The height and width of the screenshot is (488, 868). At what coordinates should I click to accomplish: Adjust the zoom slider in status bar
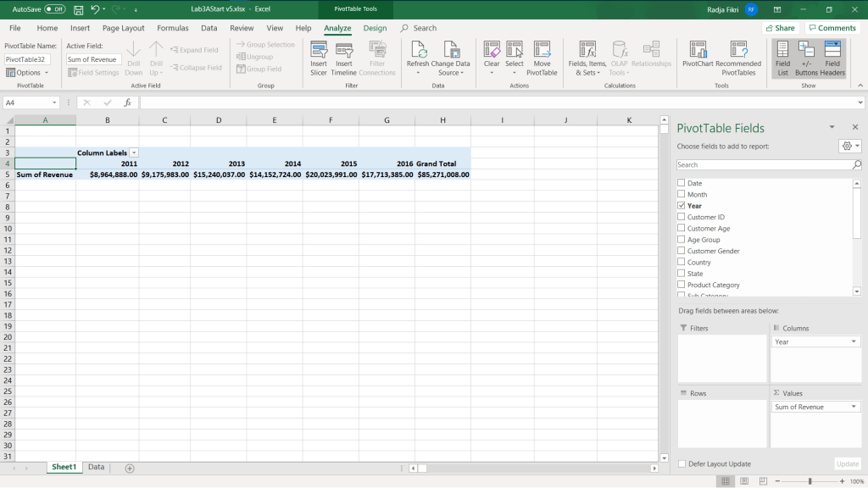click(810, 481)
